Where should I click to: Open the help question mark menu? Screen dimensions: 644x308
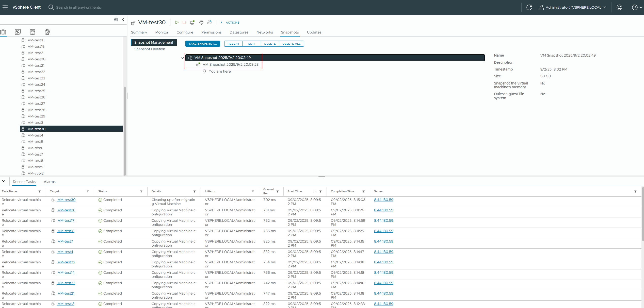pyautogui.click(x=637, y=7)
